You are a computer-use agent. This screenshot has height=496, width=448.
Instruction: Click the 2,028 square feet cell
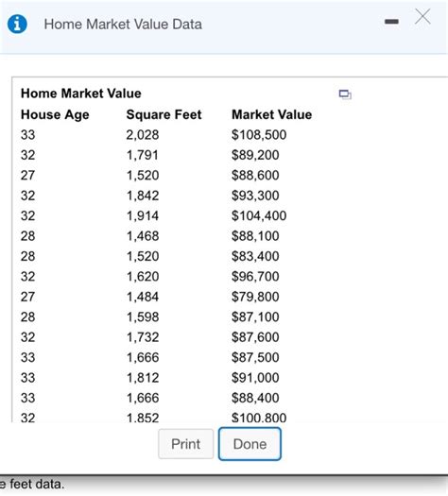click(x=143, y=135)
